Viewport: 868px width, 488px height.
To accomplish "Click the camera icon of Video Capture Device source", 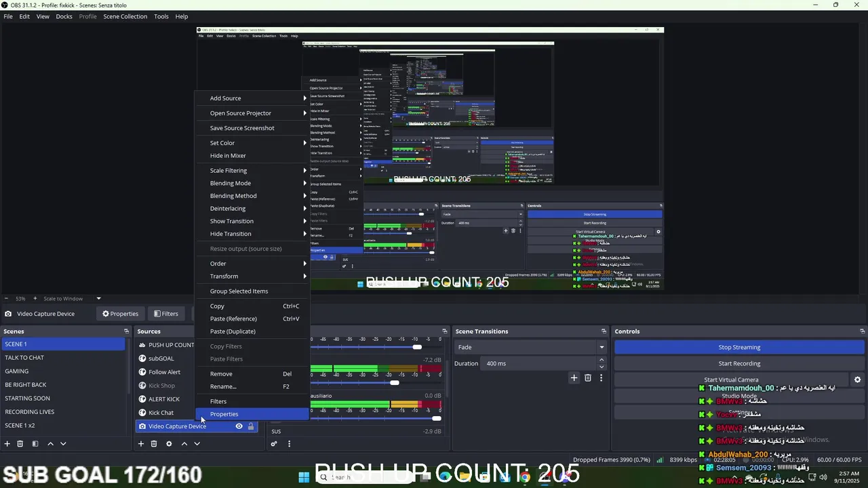I will pos(142,426).
